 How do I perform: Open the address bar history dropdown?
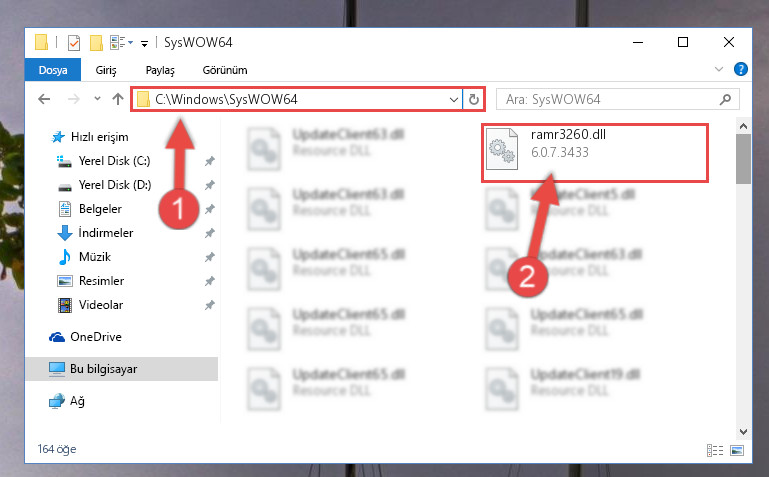click(x=454, y=100)
